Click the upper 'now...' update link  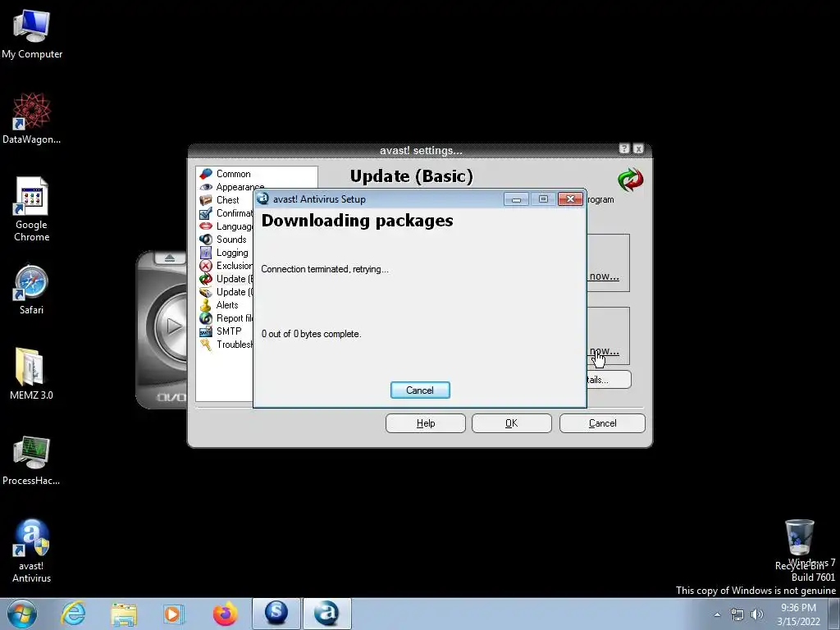coord(604,276)
